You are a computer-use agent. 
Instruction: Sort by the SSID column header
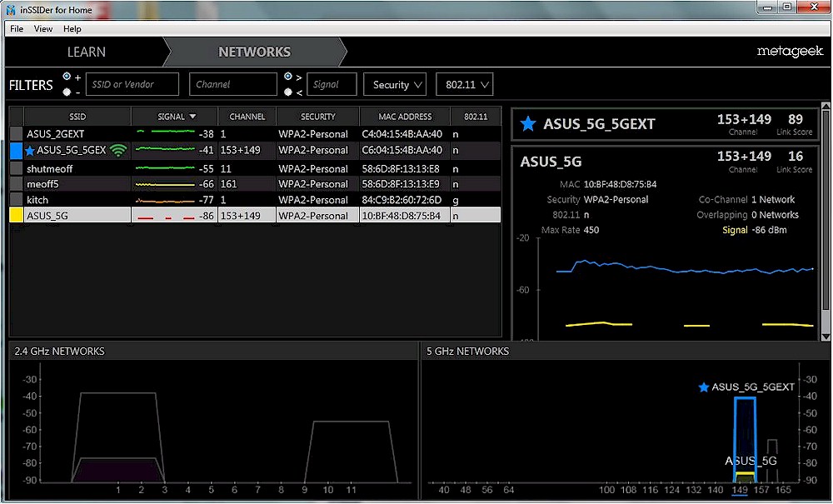(77, 117)
